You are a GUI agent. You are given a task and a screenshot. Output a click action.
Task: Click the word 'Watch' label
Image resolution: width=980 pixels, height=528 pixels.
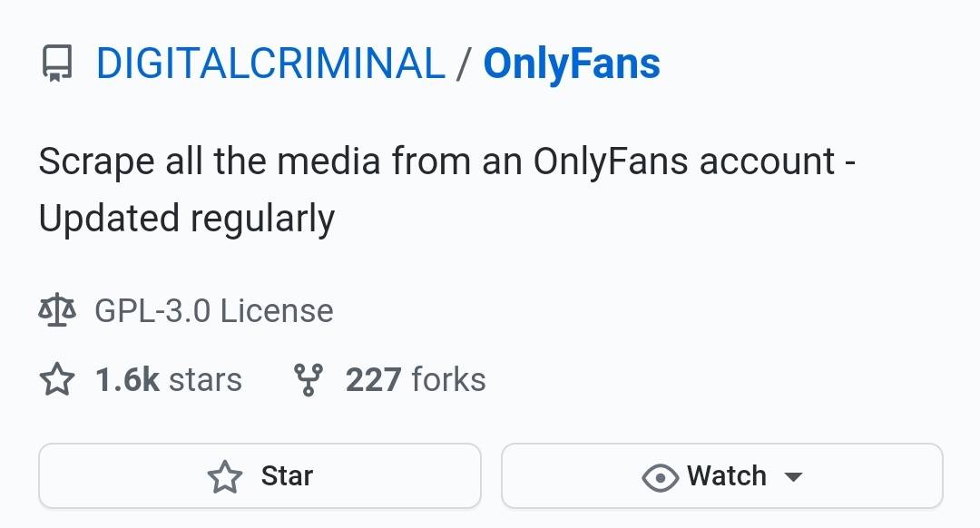point(727,476)
